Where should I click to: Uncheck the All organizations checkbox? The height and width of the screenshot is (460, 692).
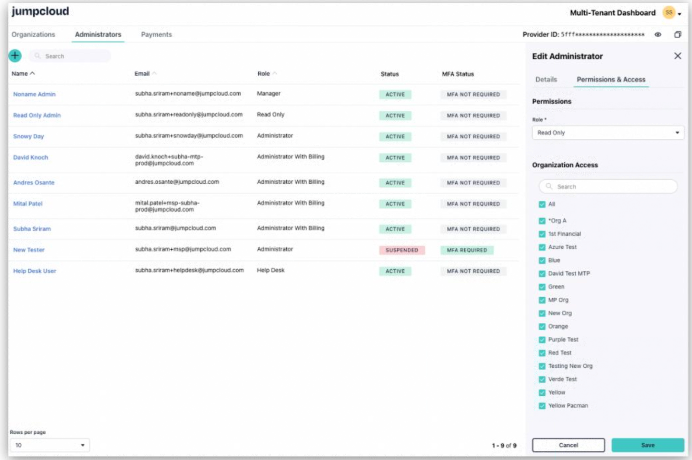(542, 204)
